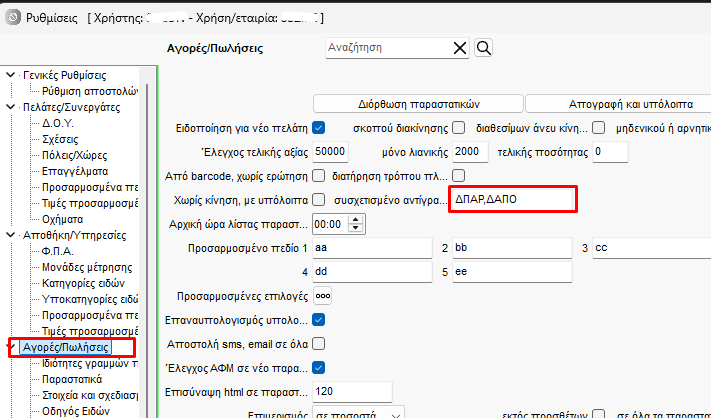711x418 pixels.
Task: Select Οδηγός Ειδών tree item
Action: click(x=76, y=411)
